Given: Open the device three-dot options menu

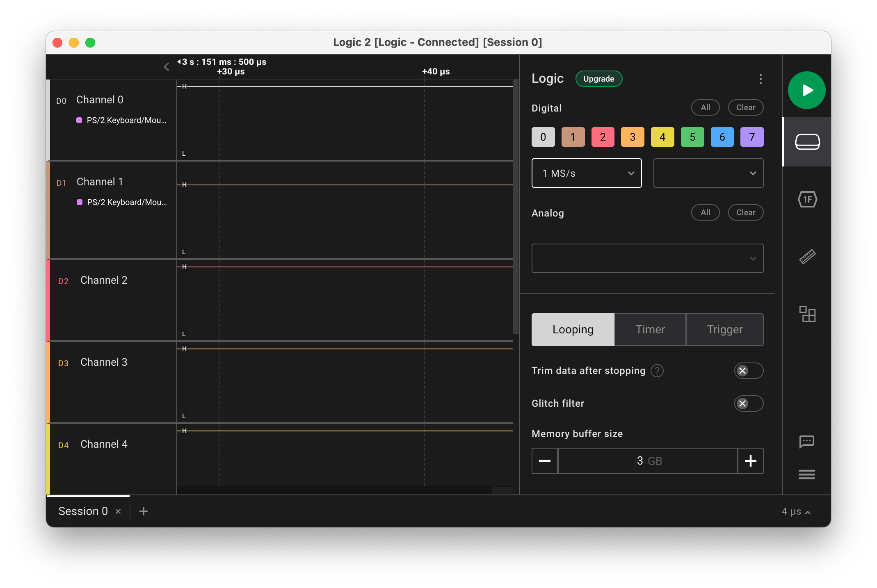Looking at the screenshot, I should click(761, 79).
